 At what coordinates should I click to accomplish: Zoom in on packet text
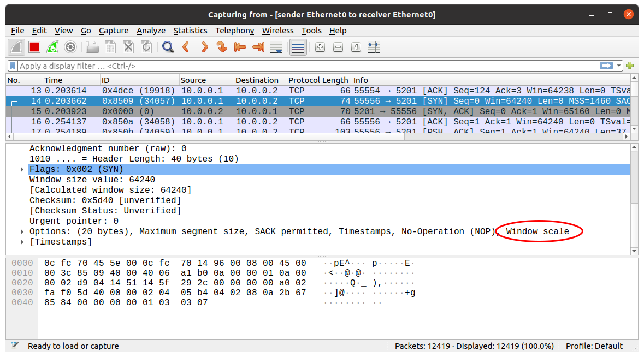(320, 47)
